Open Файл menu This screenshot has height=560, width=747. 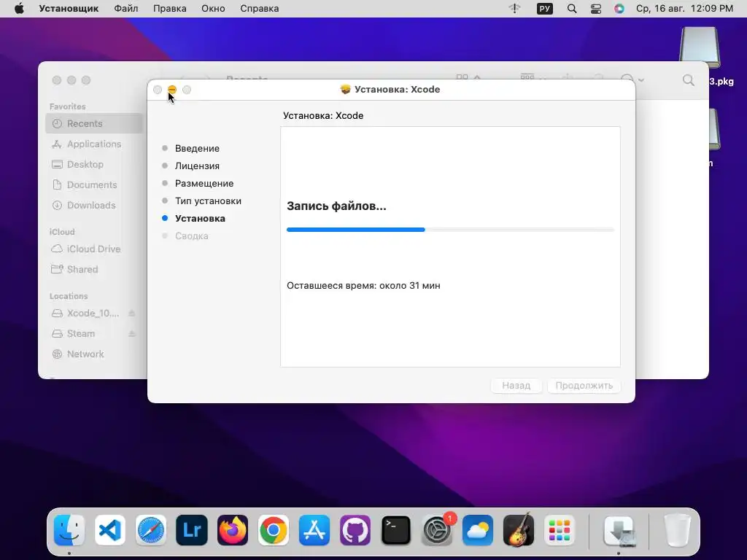coord(125,9)
